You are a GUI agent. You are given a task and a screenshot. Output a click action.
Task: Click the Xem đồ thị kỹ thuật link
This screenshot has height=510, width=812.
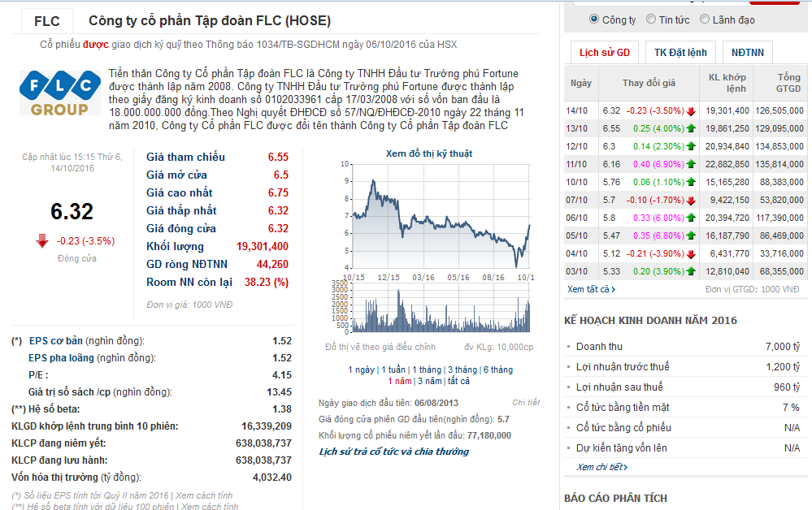428,153
